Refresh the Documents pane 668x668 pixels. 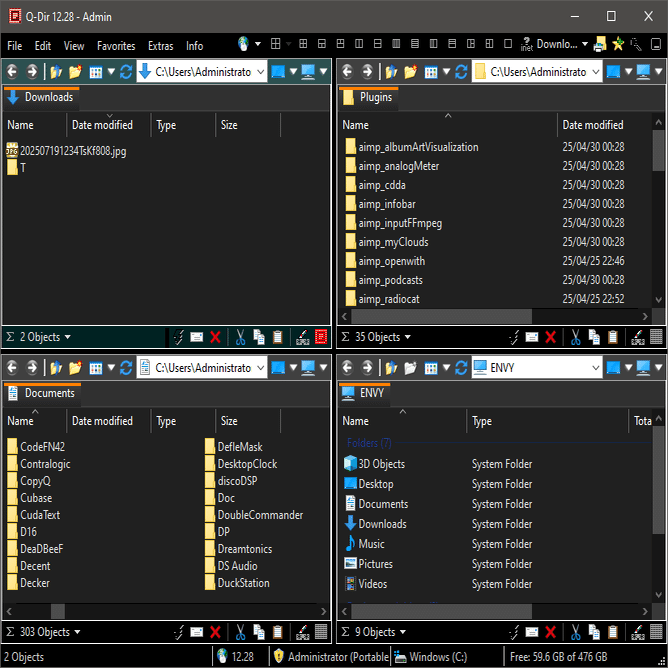pos(126,367)
